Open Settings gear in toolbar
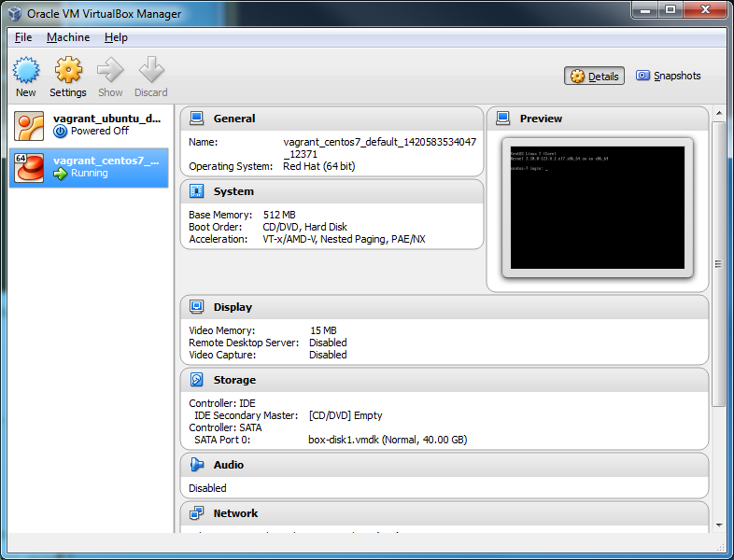The width and height of the screenshot is (734, 560). click(x=67, y=71)
